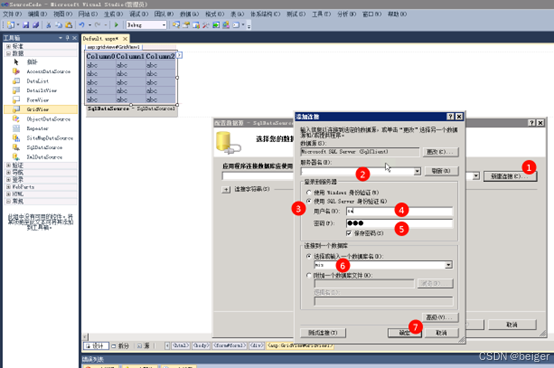Open the Properties window toolbar icon

[186, 25]
